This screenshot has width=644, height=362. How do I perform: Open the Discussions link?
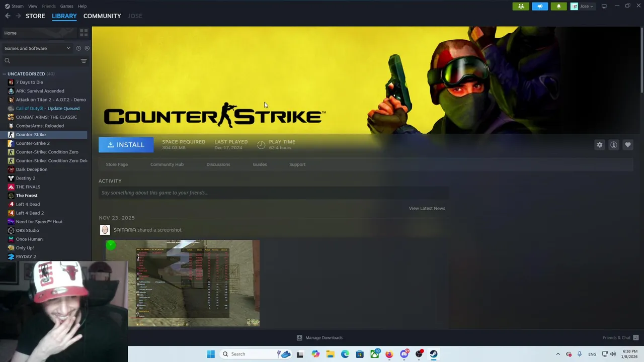pyautogui.click(x=218, y=164)
